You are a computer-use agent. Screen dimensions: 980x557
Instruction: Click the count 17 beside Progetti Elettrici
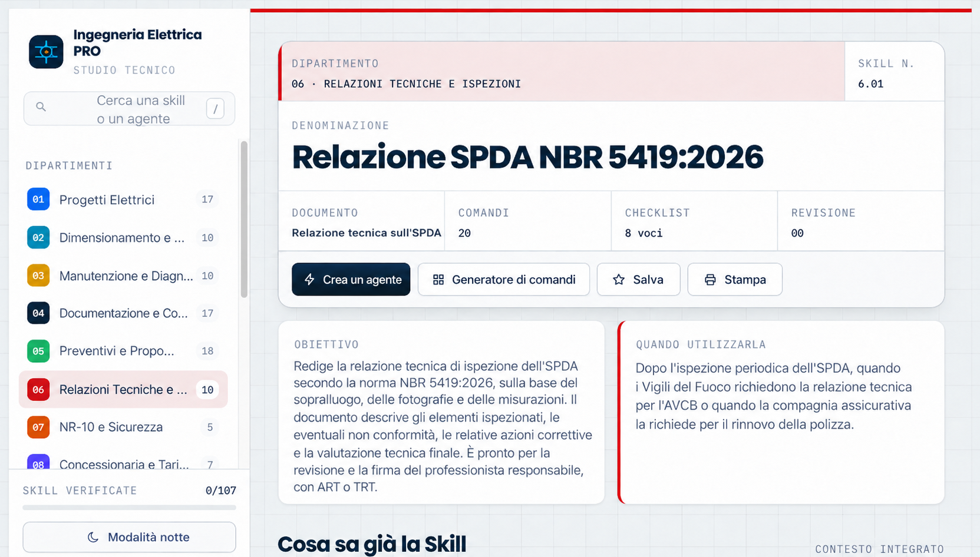point(207,200)
